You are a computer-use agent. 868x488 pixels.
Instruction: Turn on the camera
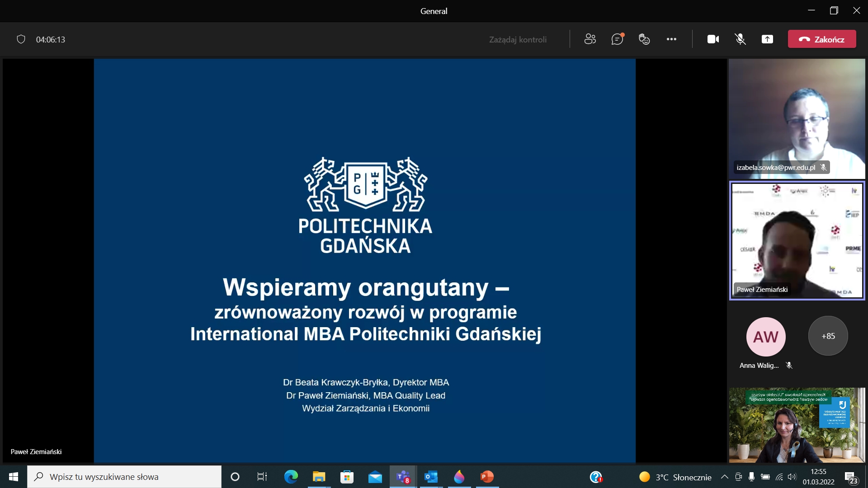(712, 39)
